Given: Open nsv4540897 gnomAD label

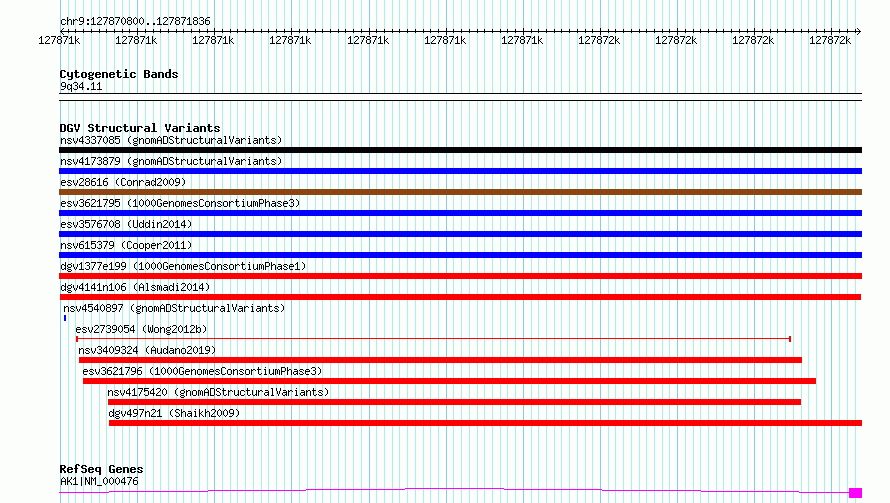Looking at the screenshot, I should pos(174,308).
